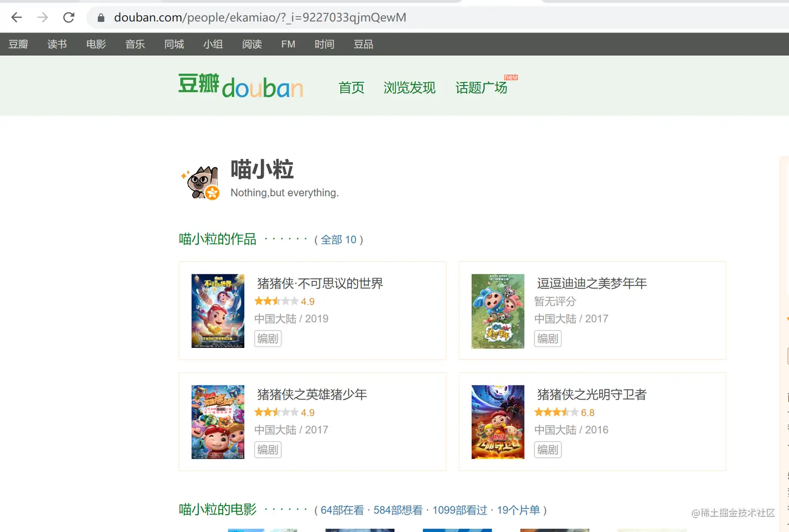This screenshot has width=789, height=532.
Task: Open 同城 in the top navigation
Action: 174,44
